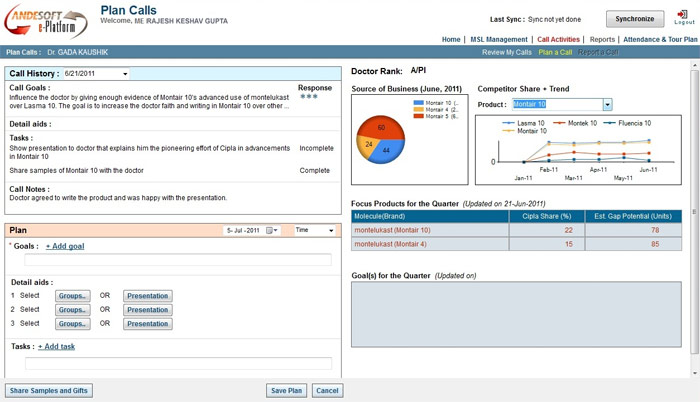Click the blue 44 pie chart slice
This screenshot has width=700, height=402.
coord(388,151)
